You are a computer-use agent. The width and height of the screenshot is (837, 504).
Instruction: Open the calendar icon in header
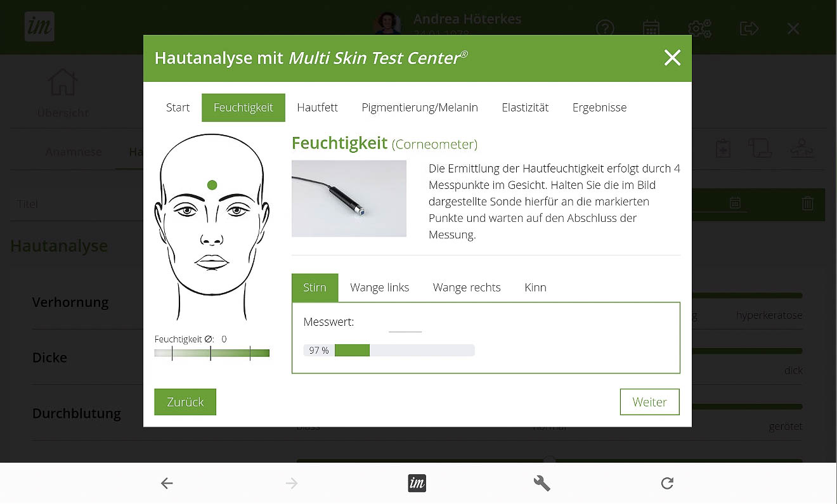(x=651, y=29)
